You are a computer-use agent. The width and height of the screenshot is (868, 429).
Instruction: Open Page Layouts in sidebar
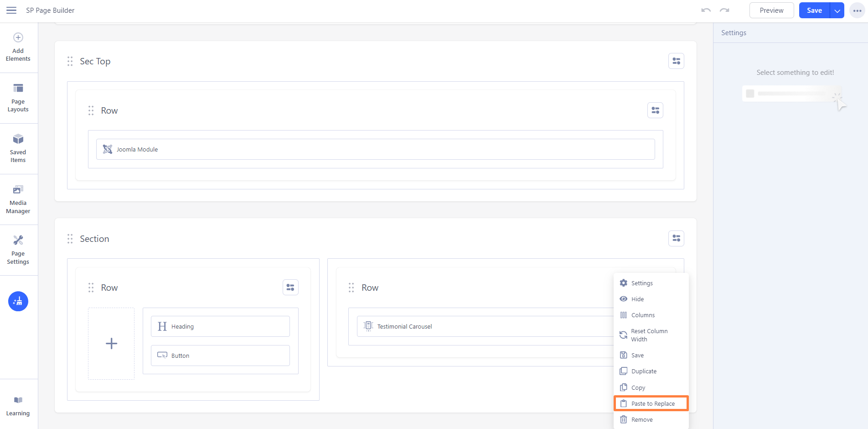(18, 98)
